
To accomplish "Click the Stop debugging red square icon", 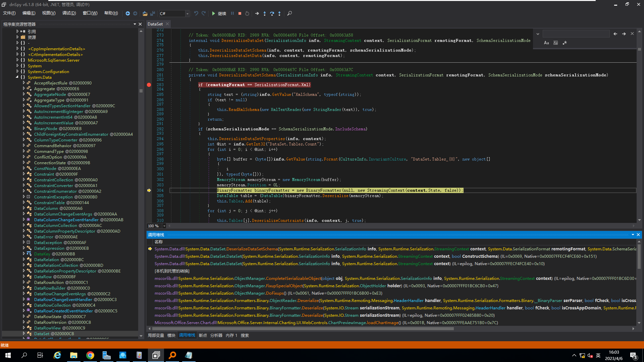I will click(239, 13).
